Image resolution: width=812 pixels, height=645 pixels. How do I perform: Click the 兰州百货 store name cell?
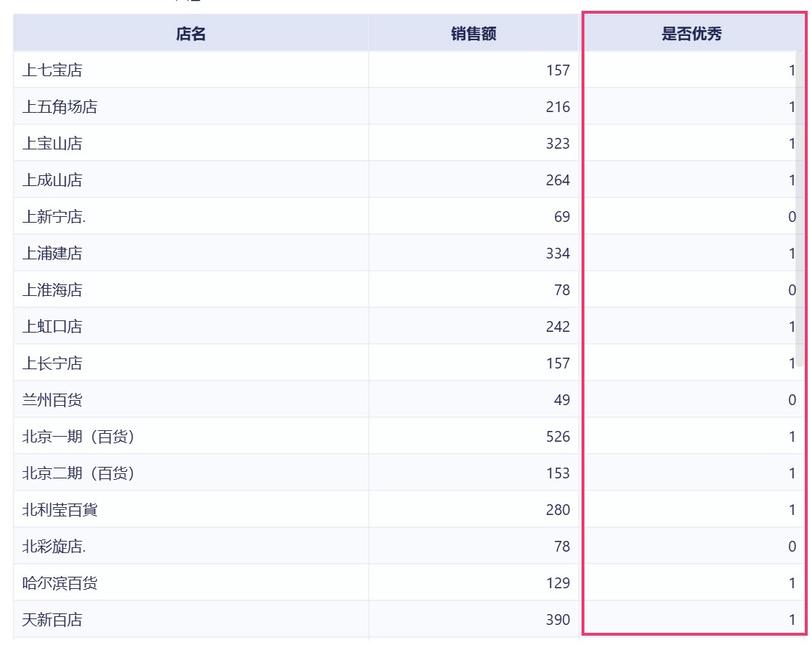pos(190,399)
